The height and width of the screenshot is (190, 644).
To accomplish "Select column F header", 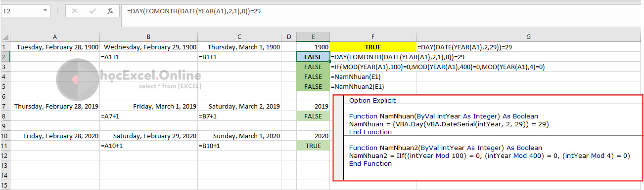I will tap(373, 37).
